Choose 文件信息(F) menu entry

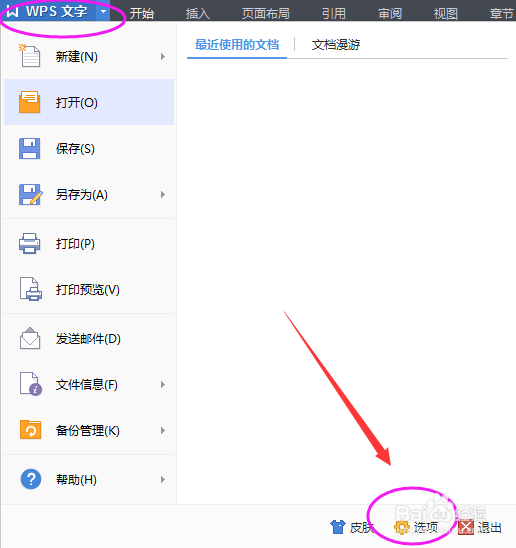(89, 384)
